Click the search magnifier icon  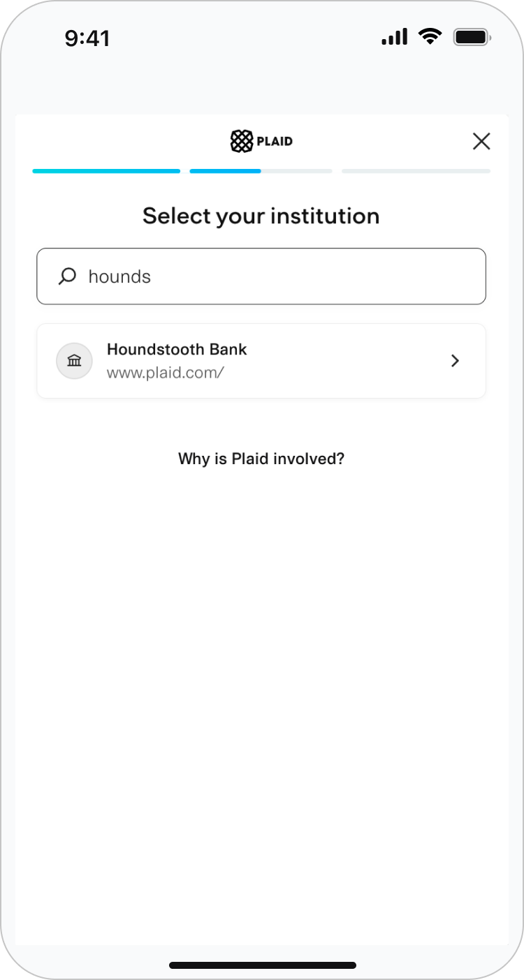[x=67, y=276]
